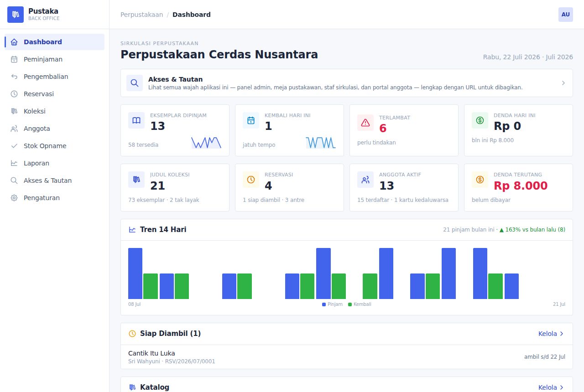Click 'bln ini Rp 8.000' text
This screenshot has width=584, height=392.
coord(493,140)
